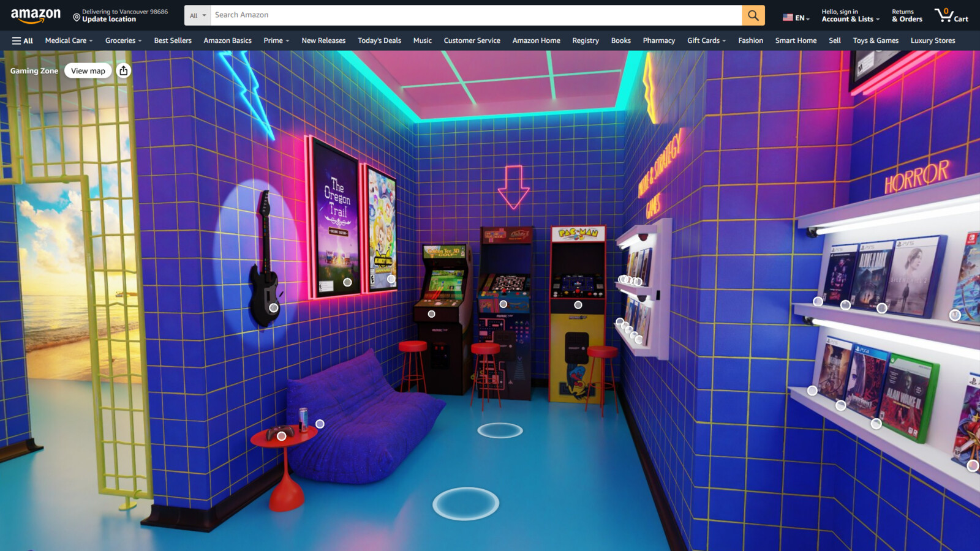
Task: Expand the Groceries menu
Action: click(x=123, y=40)
